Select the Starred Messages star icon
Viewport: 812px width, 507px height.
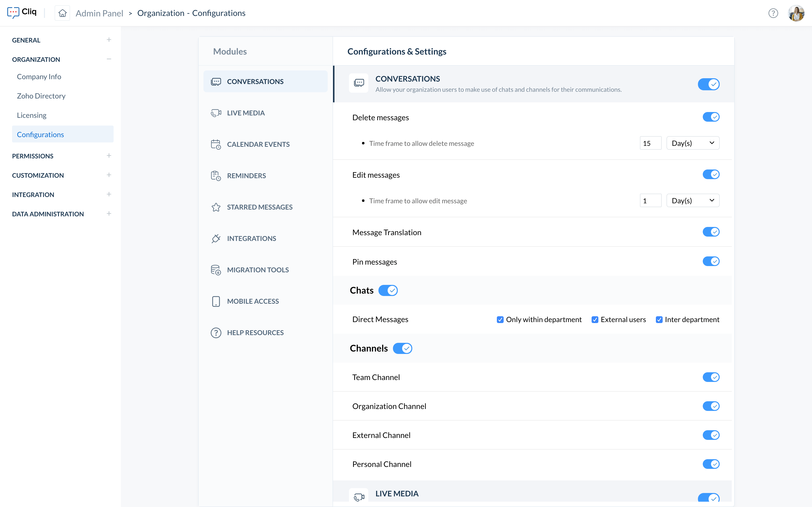point(216,207)
